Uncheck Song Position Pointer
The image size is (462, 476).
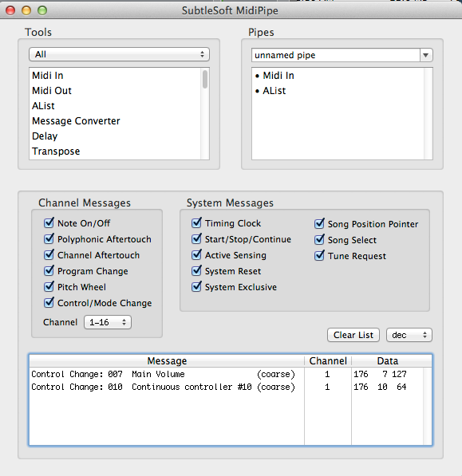[x=319, y=224]
